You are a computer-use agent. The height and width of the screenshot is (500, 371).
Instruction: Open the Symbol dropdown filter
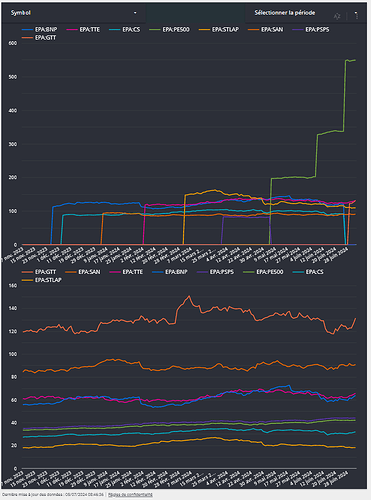(x=74, y=13)
